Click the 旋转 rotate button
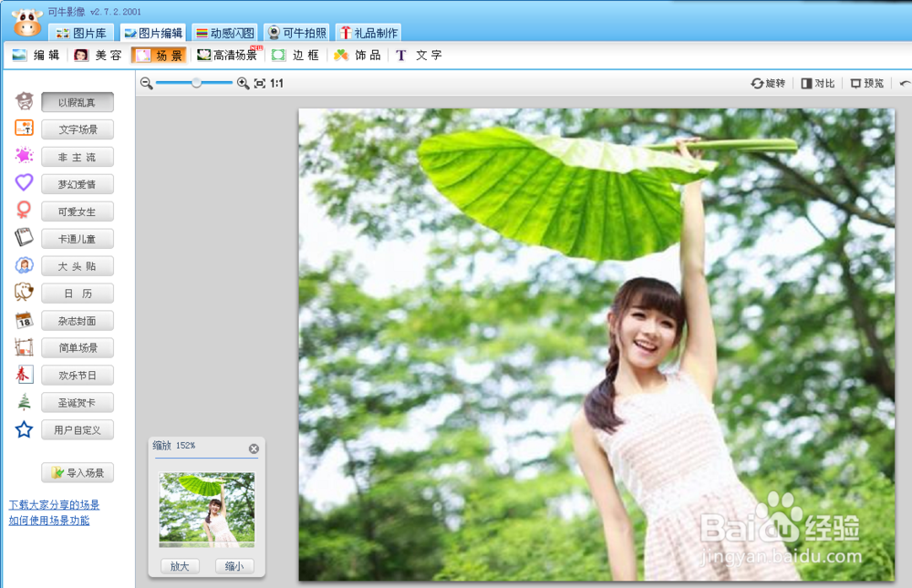 click(x=768, y=83)
